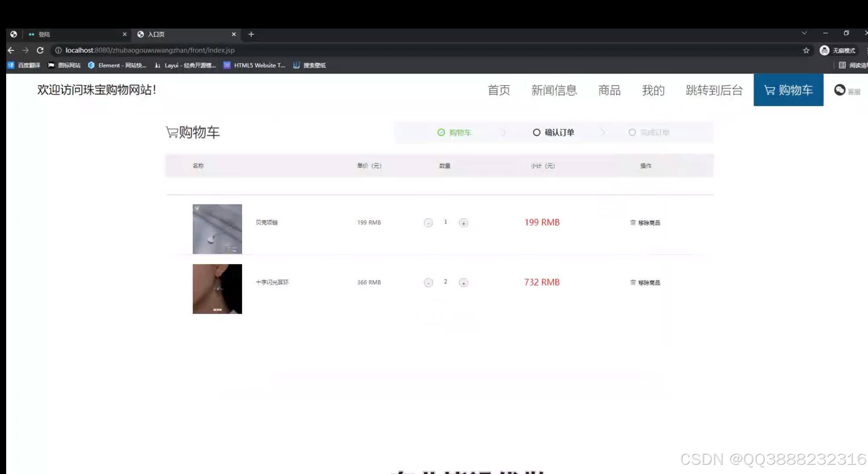Select the 购物车 progress step
868x474 pixels.
[454, 133]
